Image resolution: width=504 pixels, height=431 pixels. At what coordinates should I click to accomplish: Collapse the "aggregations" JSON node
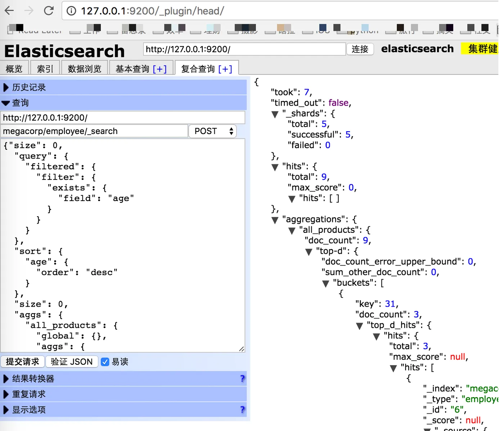click(275, 220)
